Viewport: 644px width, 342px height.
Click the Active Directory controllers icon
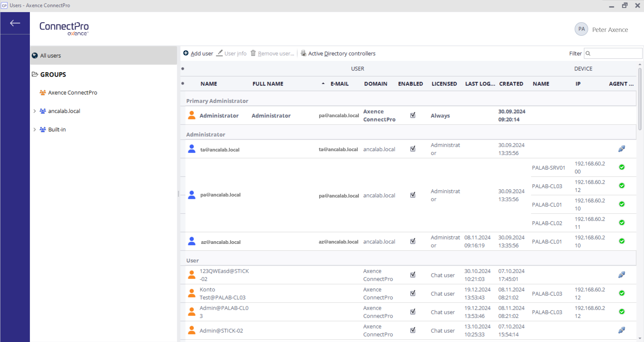click(x=303, y=53)
